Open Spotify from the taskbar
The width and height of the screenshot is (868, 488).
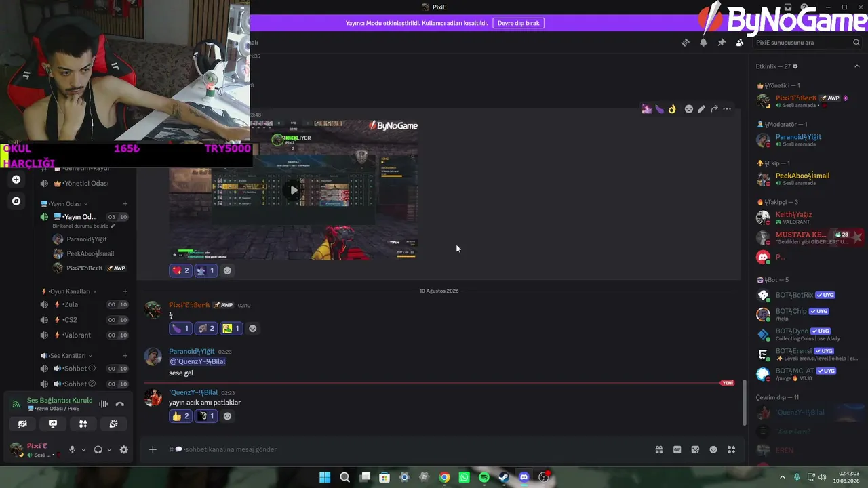[484, 477]
